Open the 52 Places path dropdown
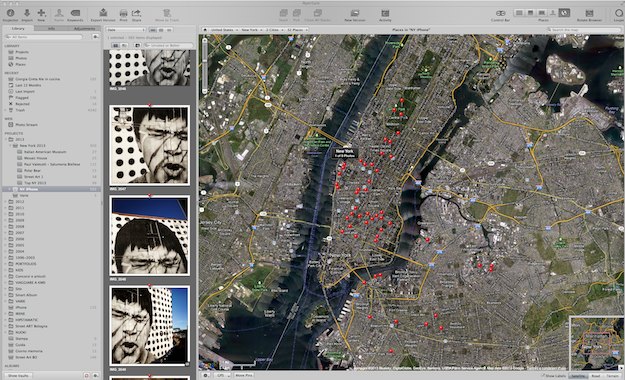Image resolution: width=625 pixels, height=380 pixels. pos(297,30)
